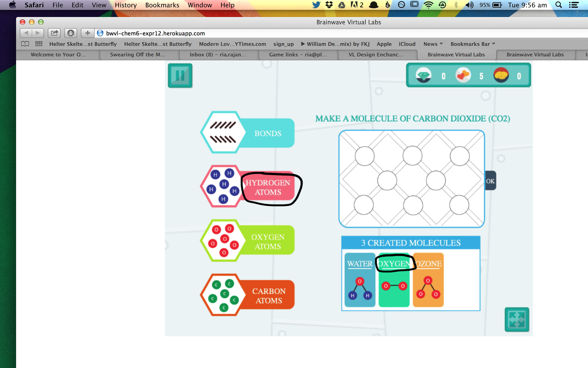The width and height of the screenshot is (588, 368).
Task: Place atom in top-right grid circle
Action: 459,156
